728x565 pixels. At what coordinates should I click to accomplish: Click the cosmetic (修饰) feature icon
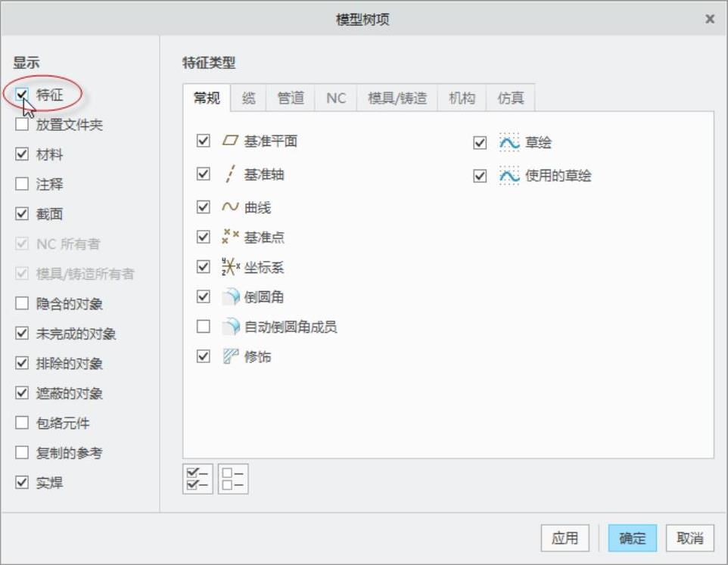(230, 356)
